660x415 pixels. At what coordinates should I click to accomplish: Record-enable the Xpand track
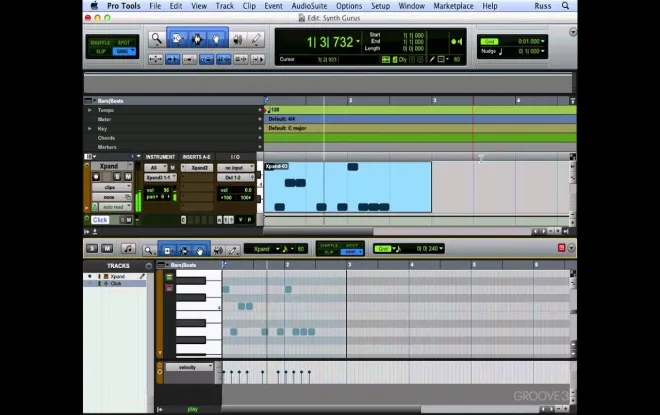click(96, 177)
